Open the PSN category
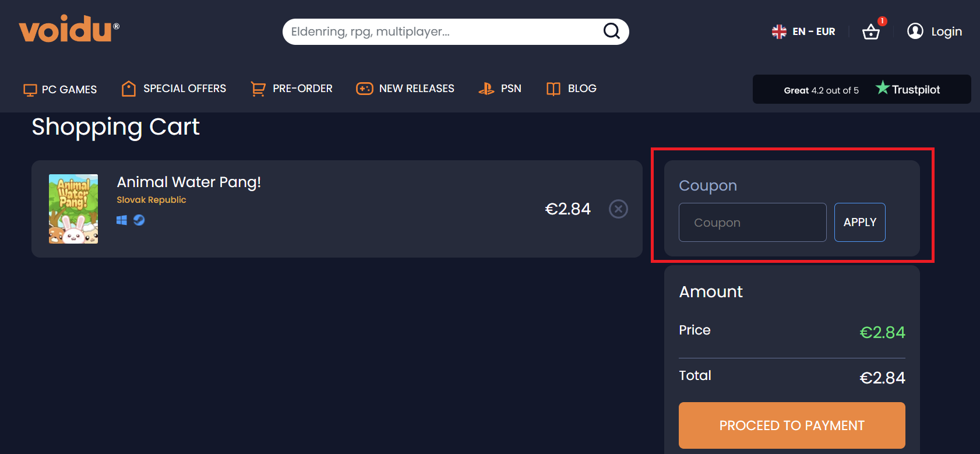980x454 pixels. [x=500, y=89]
